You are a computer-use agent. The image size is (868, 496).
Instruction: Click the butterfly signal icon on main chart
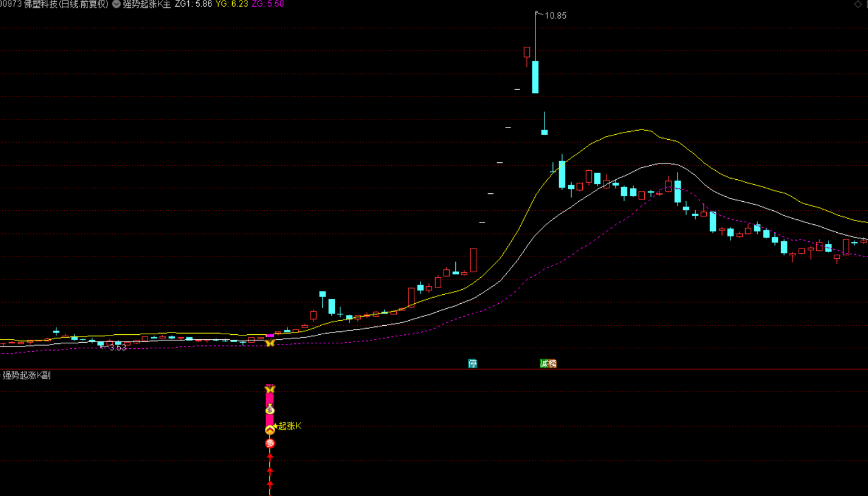270,342
